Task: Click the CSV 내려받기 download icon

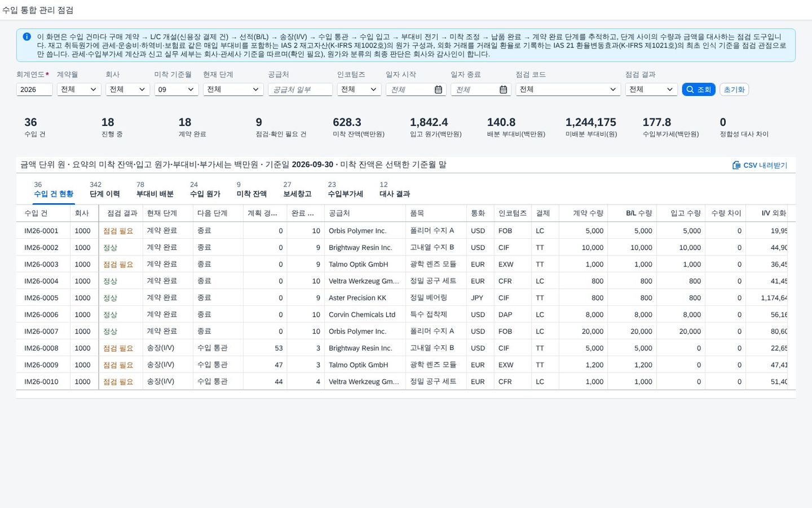Action: click(736, 165)
